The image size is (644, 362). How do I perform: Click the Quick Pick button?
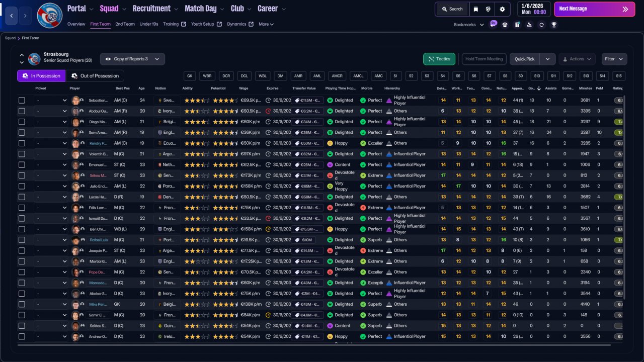click(x=525, y=59)
